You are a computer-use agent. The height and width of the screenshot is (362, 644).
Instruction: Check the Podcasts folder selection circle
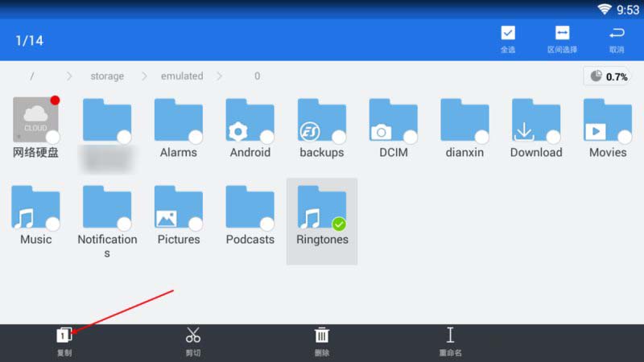point(267,224)
